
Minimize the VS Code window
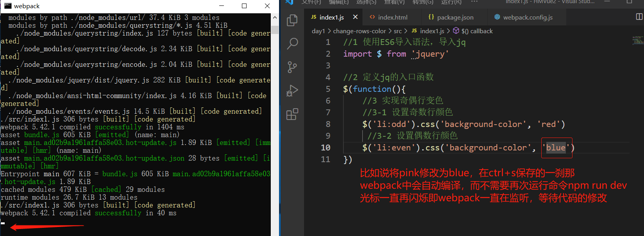pyautogui.click(x=607, y=2)
